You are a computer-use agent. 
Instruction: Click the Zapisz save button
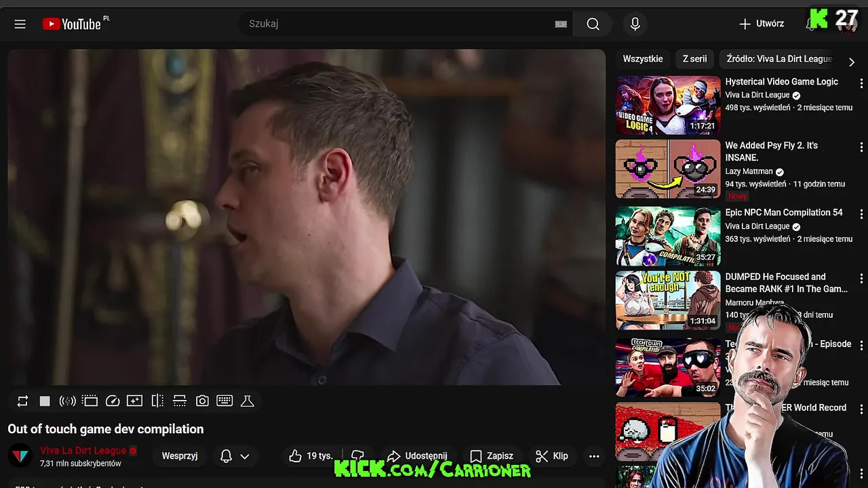coord(492,456)
